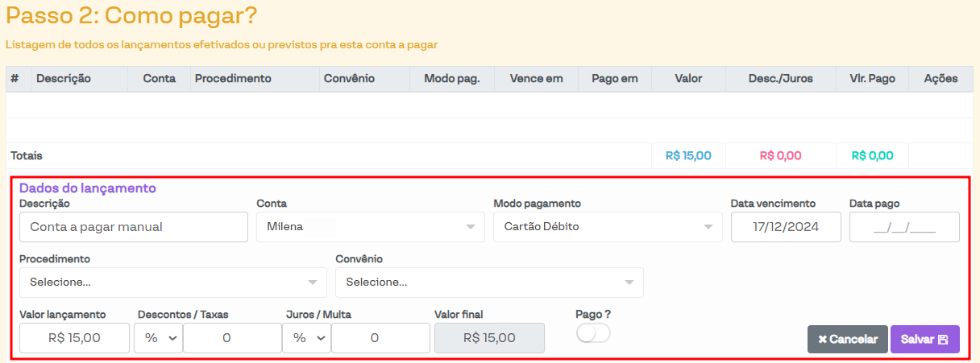This screenshot has width=980, height=363.
Task: Click the Juros / Multa amount field
Action: click(x=380, y=339)
